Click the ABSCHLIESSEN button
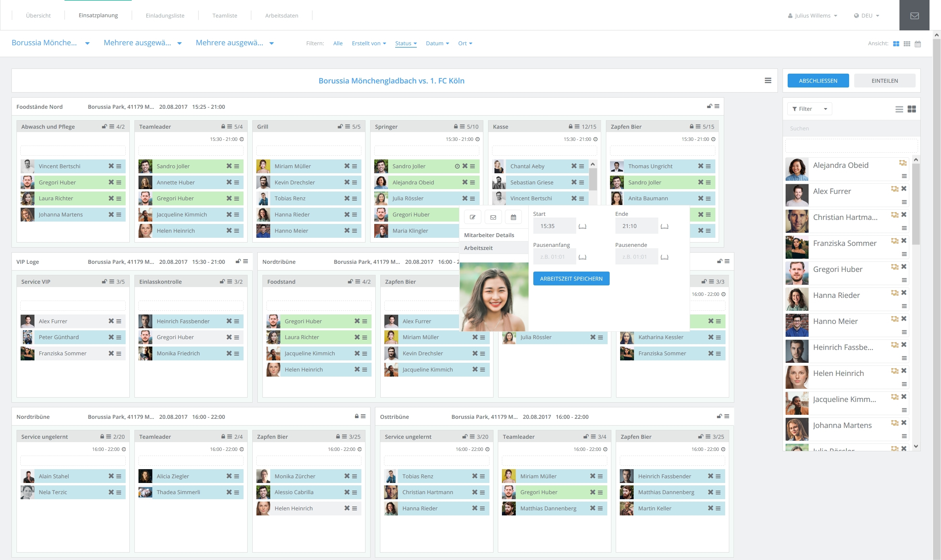Viewport: 941px width, 560px height. click(x=818, y=81)
